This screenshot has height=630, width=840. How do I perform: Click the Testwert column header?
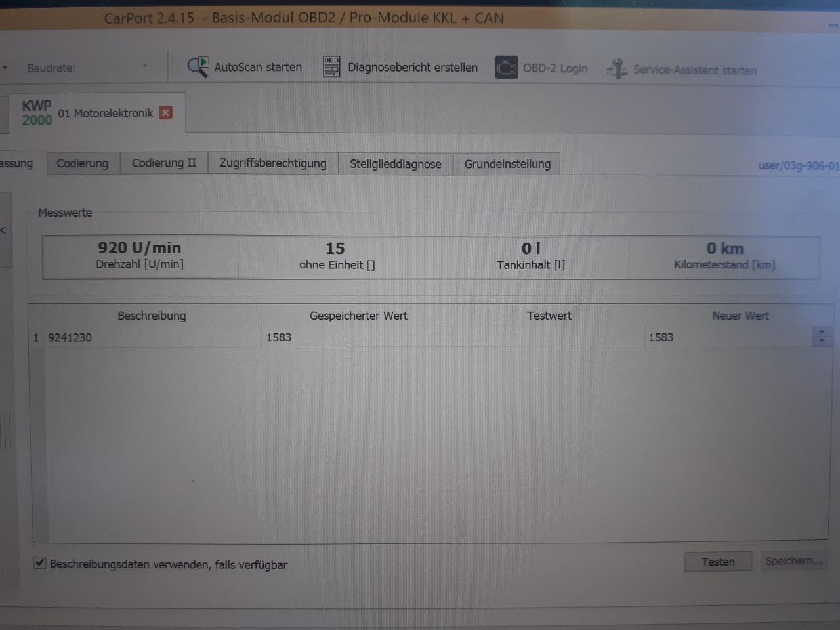(x=549, y=316)
